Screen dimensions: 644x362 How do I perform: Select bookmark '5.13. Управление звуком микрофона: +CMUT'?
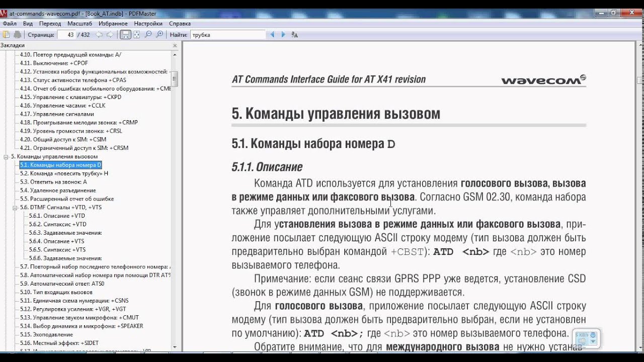pyautogui.click(x=79, y=317)
